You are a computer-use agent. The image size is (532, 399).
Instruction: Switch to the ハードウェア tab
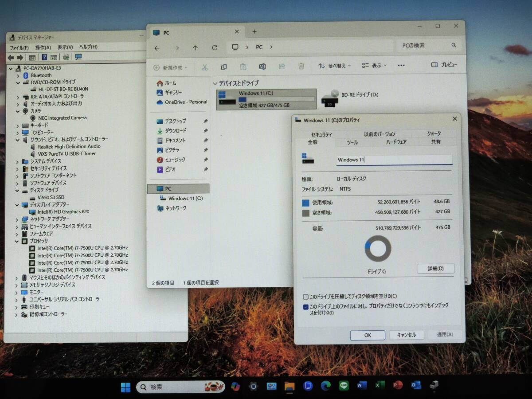pyautogui.click(x=396, y=142)
